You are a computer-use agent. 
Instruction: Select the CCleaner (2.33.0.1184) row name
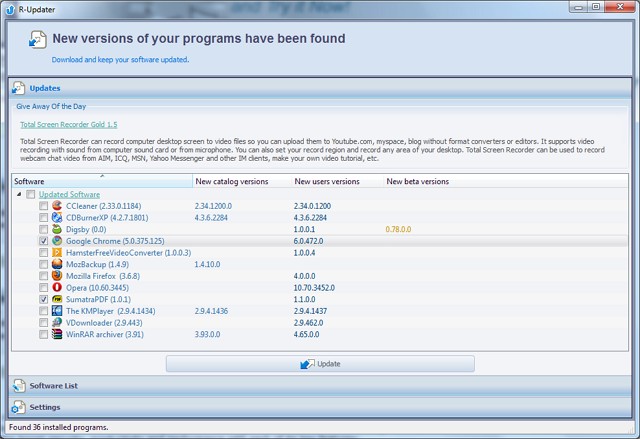point(104,206)
